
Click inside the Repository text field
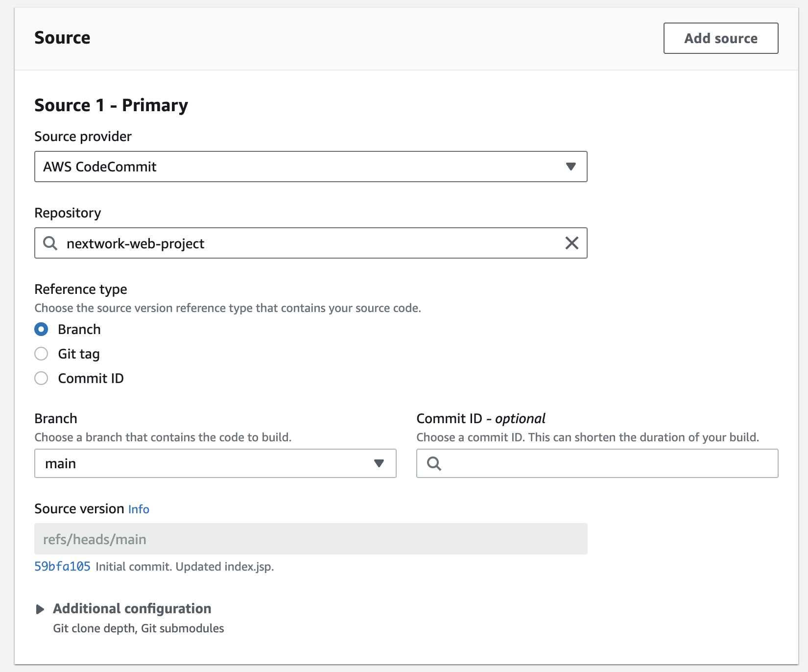point(313,243)
